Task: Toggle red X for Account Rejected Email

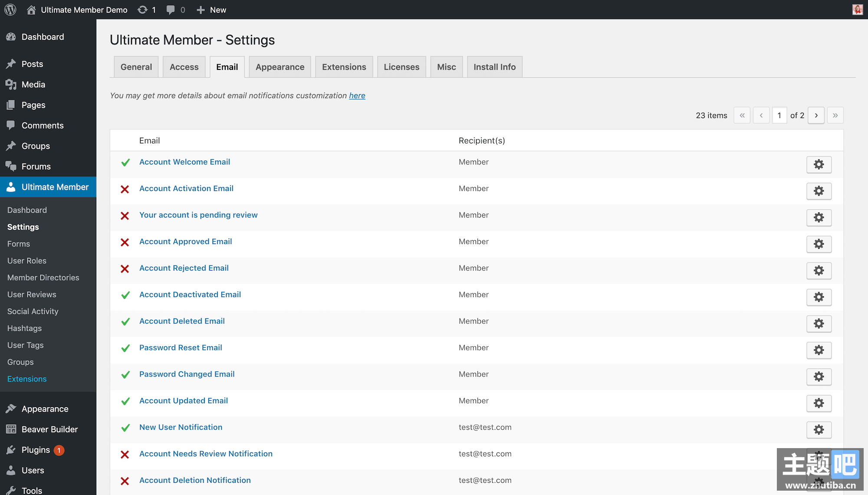Action: (125, 269)
